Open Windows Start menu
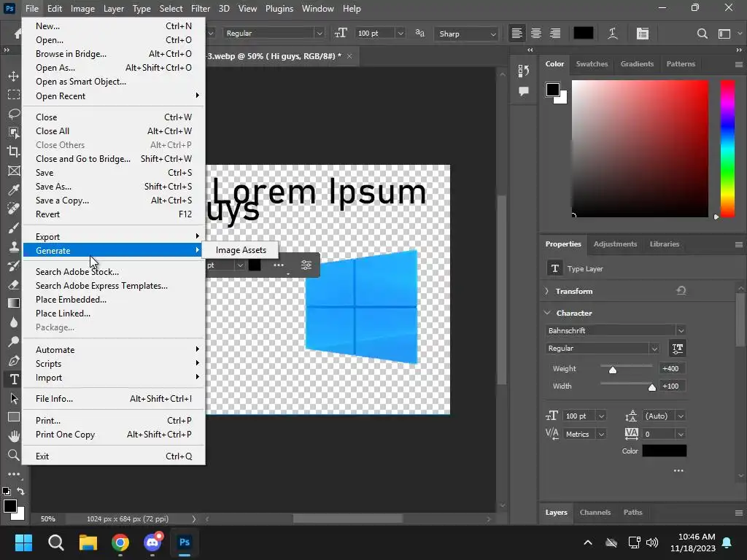This screenshot has width=747, height=560. click(x=23, y=542)
